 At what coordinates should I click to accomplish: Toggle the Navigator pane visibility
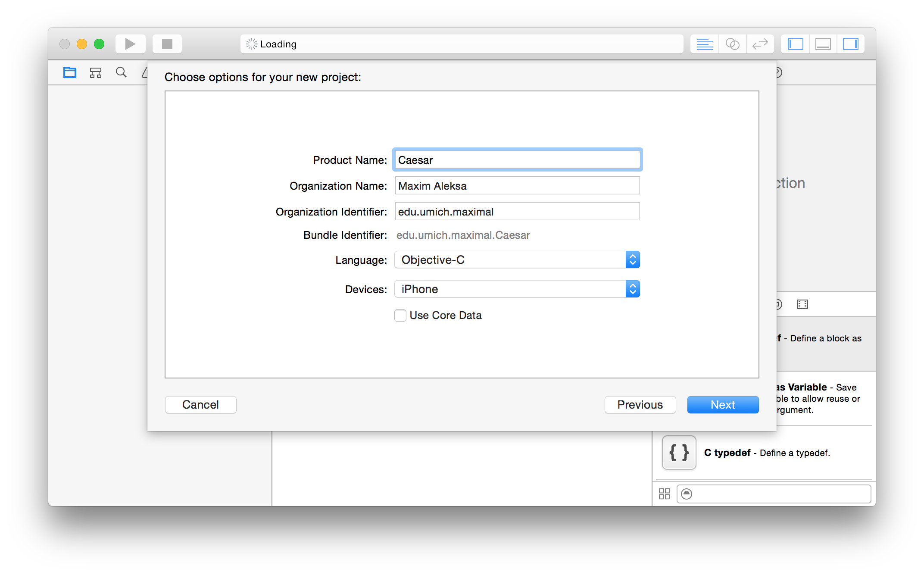[796, 44]
